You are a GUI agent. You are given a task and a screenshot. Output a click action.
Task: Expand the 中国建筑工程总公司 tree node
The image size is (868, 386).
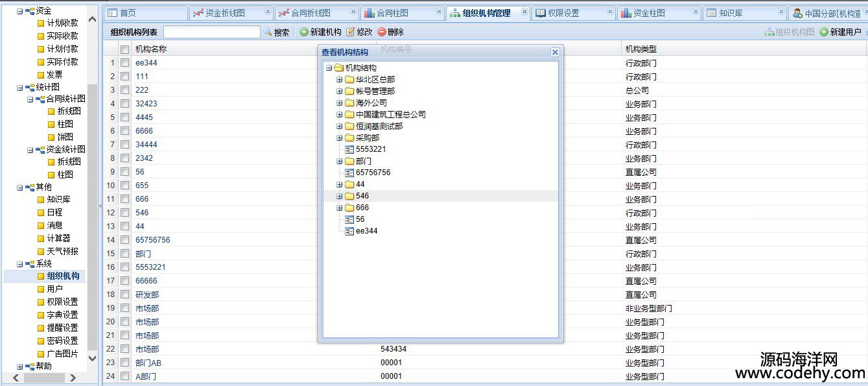[339, 115]
